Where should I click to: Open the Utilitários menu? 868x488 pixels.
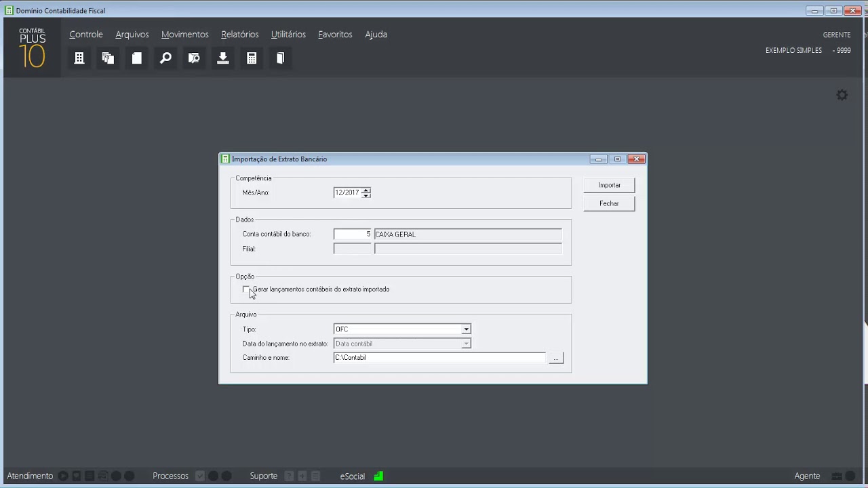[288, 35]
